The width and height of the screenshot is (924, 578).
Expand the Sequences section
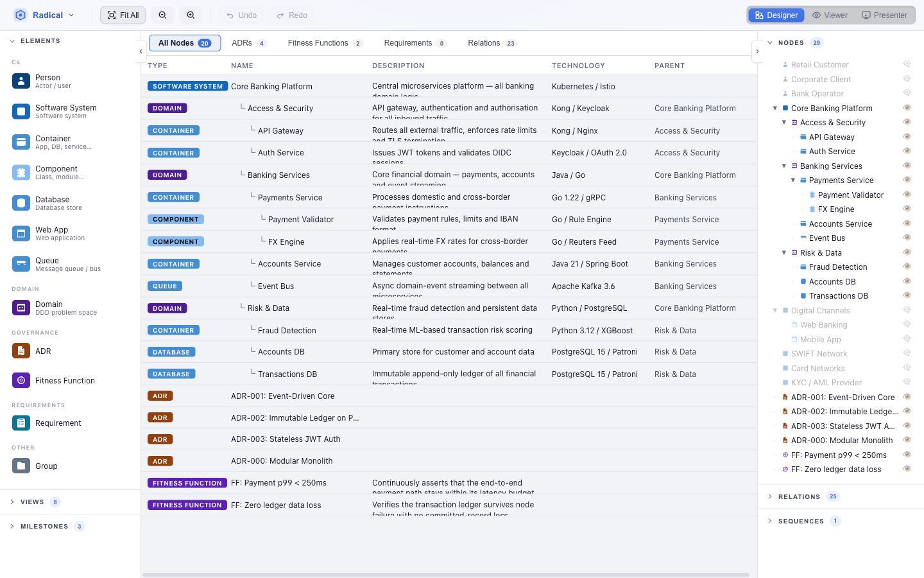[x=770, y=521]
